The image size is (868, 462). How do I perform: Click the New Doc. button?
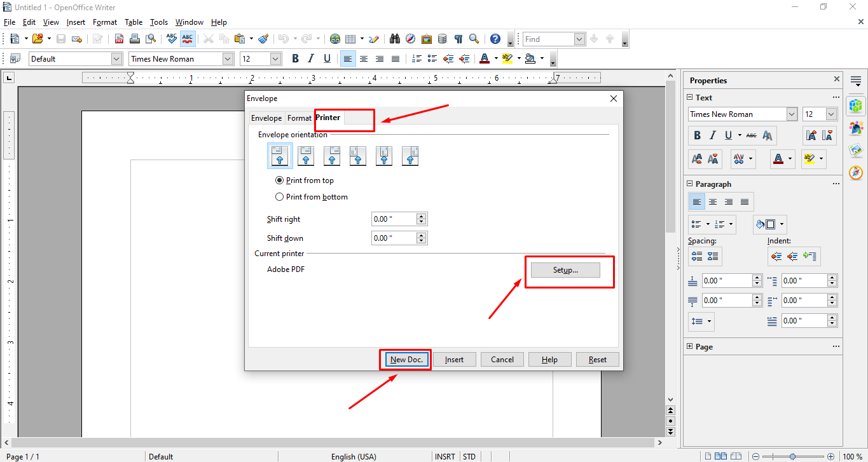(x=406, y=360)
